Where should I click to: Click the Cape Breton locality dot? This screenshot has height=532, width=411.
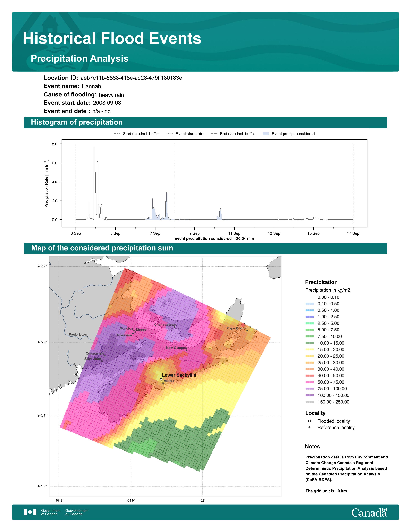tap(247, 330)
